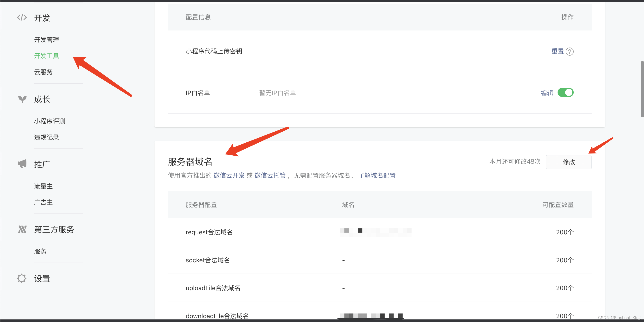Click the 200个 quantity in the request row
The height and width of the screenshot is (322, 644).
(565, 232)
